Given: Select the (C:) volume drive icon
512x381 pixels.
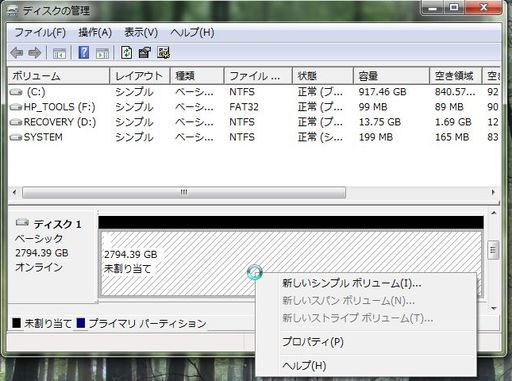Looking at the screenshot, I should click(x=16, y=92).
